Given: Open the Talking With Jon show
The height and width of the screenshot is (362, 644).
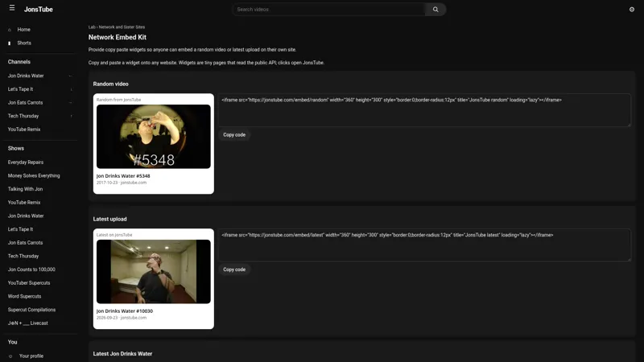Looking at the screenshot, I should coord(25,189).
